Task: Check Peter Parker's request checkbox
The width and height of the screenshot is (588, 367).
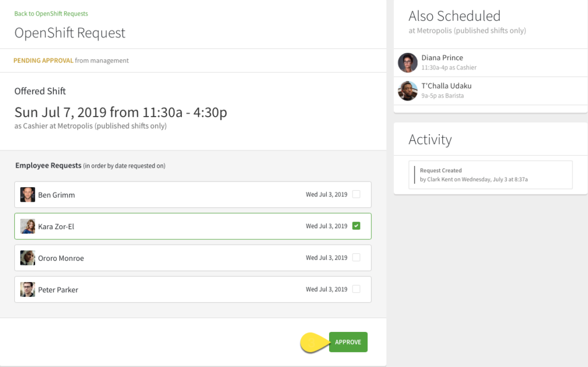Action: pyautogui.click(x=356, y=289)
